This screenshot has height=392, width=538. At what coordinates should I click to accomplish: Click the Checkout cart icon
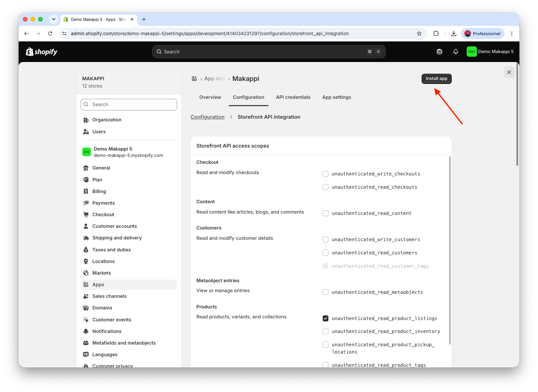(86, 215)
